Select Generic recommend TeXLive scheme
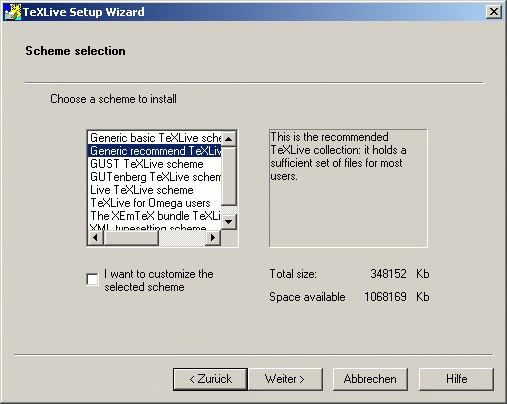Screen dimensions: 507x404 click(155, 151)
